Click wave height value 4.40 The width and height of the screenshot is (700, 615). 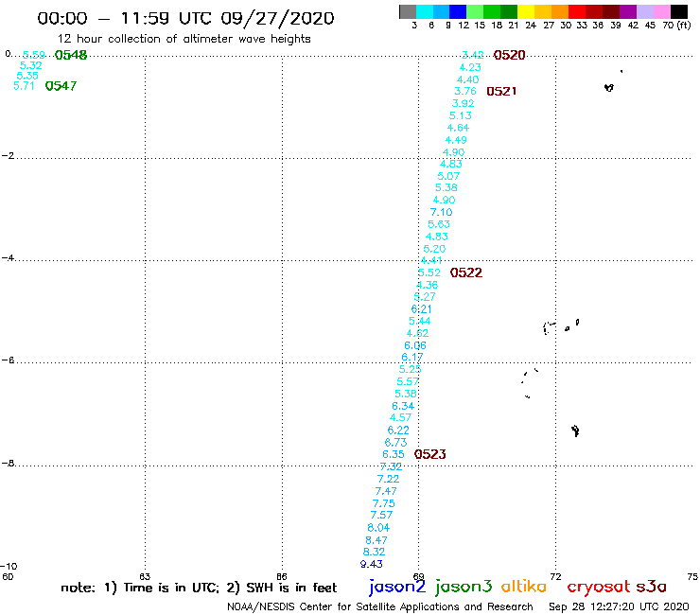(468, 79)
